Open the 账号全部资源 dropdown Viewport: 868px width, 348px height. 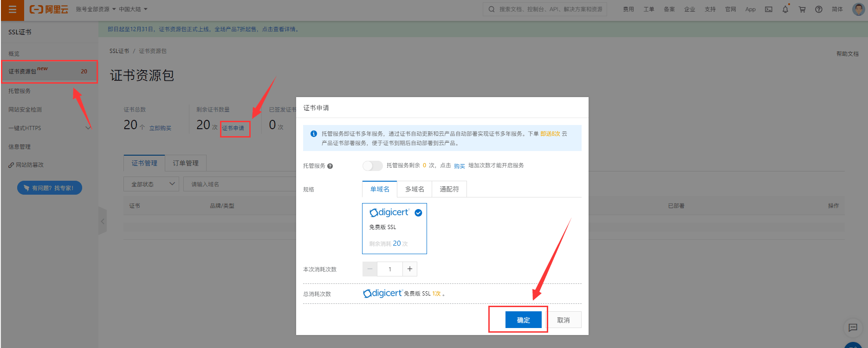pyautogui.click(x=96, y=9)
